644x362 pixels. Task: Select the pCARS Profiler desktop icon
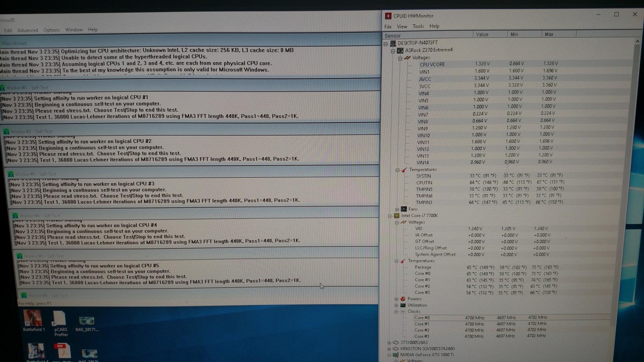(60, 323)
